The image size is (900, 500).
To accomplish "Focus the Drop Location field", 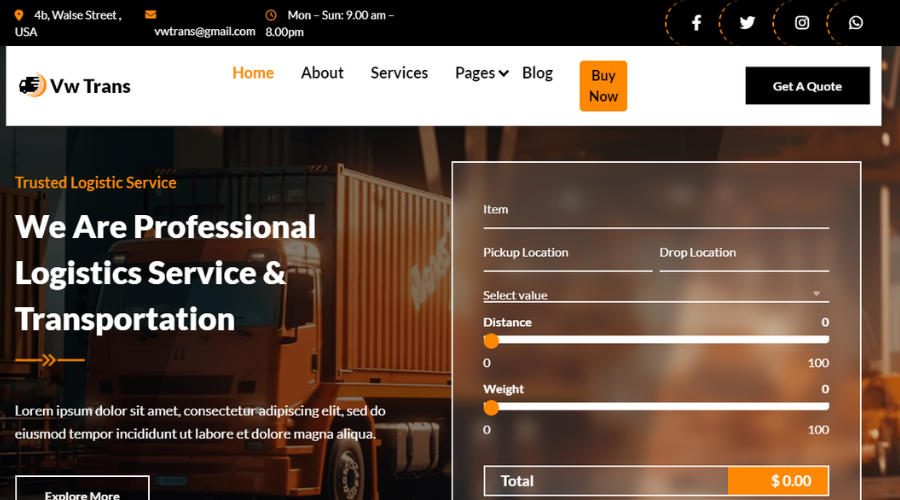I will click(744, 255).
